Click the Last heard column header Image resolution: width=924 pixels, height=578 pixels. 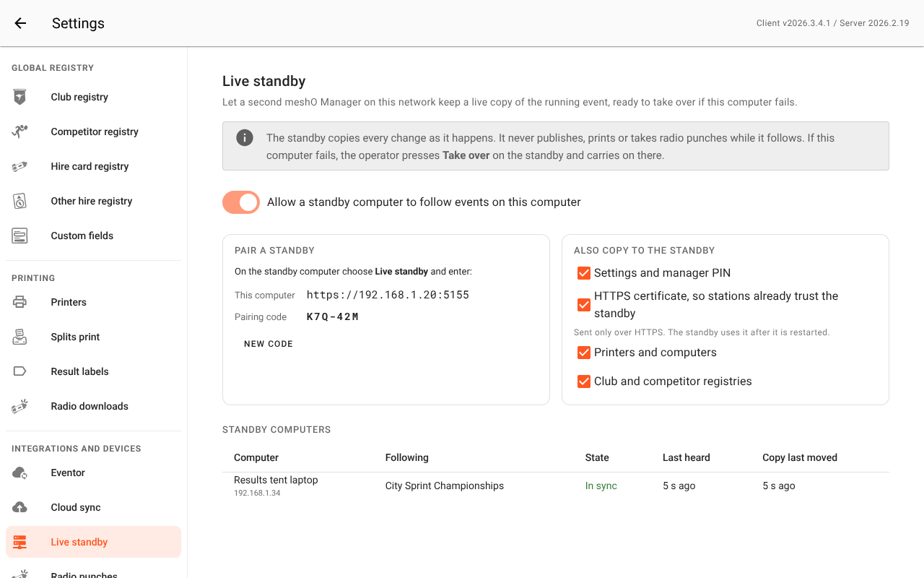pos(687,457)
